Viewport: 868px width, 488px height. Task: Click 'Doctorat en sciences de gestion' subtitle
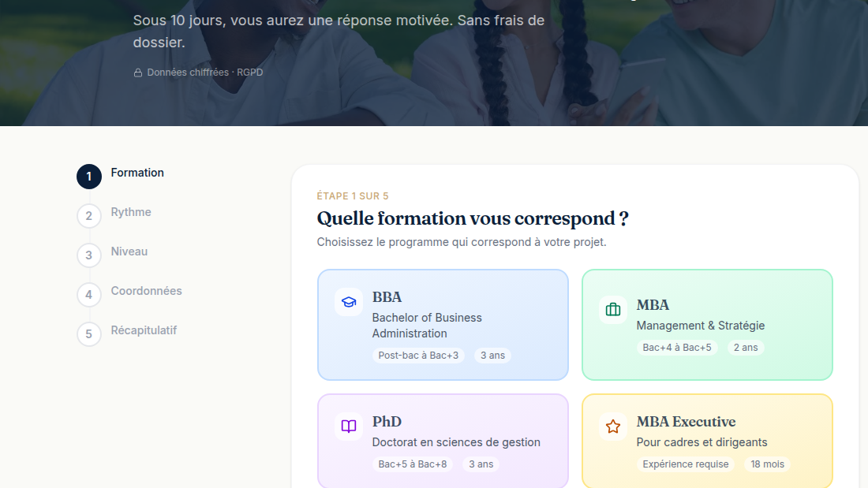456,442
